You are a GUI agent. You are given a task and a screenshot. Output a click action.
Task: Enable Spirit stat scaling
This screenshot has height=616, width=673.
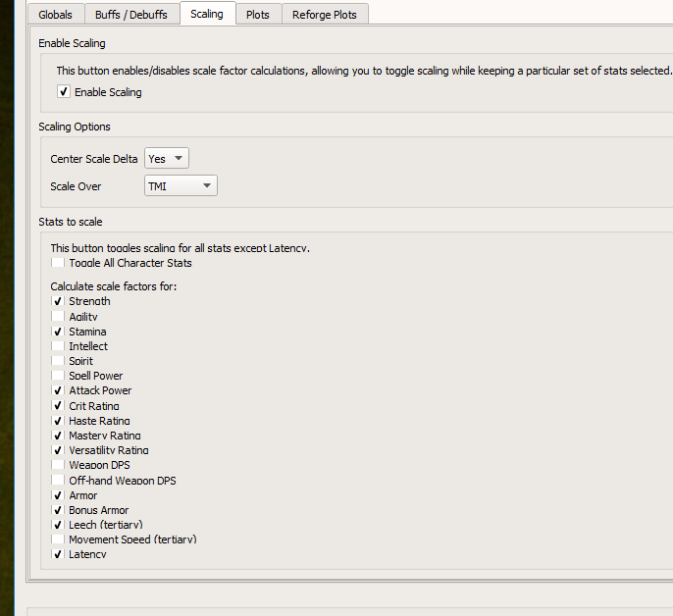coord(59,361)
